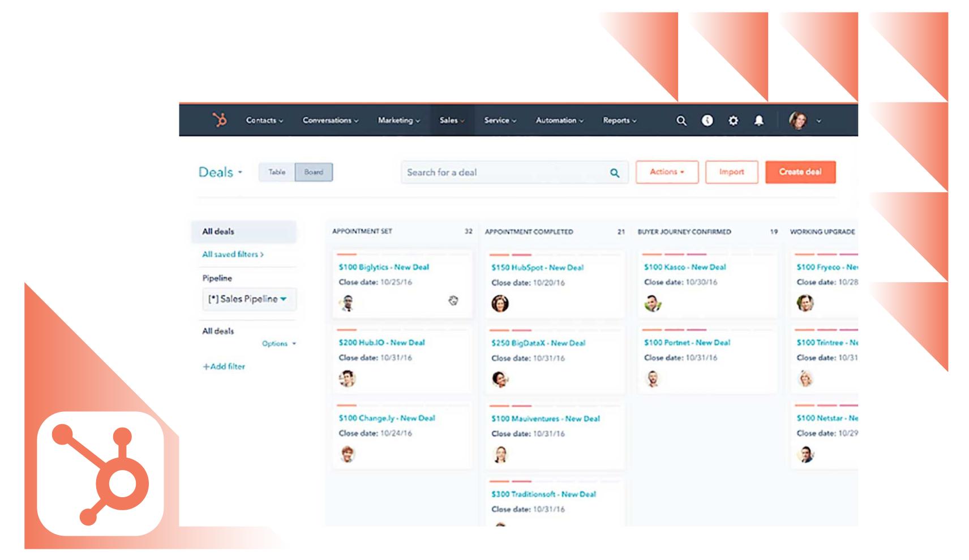This screenshot has width=969, height=560.
Task: Switch to Board view
Action: pyautogui.click(x=314, y=172)
